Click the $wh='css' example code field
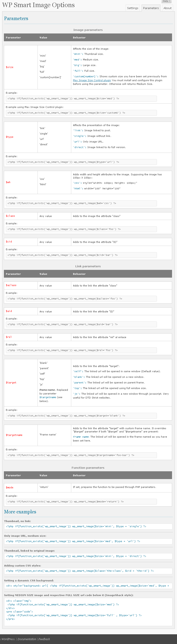This screenshot has height=644, width=177. pyautogui.click(x=81, y=203)
